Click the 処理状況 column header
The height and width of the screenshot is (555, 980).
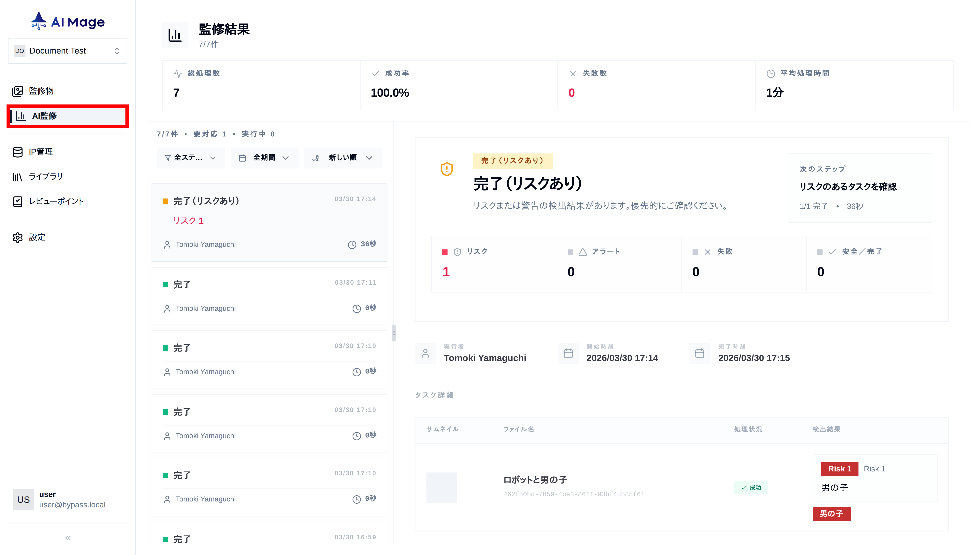click(748, 429)
